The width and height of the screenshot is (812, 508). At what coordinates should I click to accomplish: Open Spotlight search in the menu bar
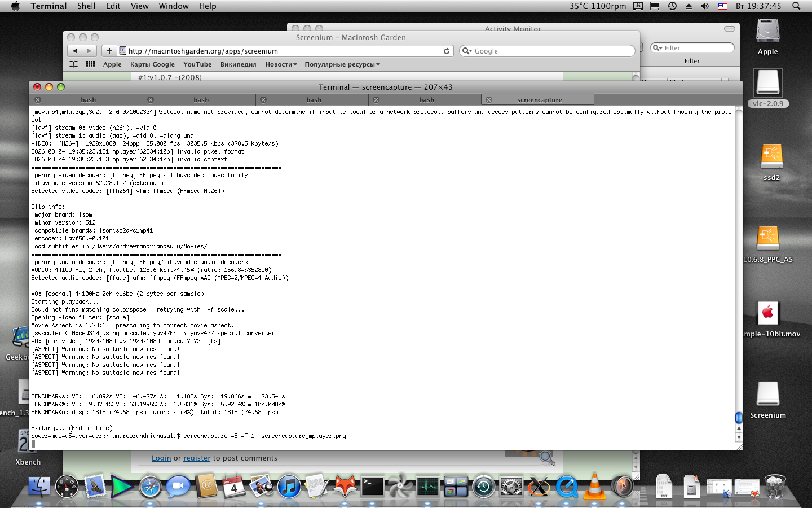(x=796, y=6)
